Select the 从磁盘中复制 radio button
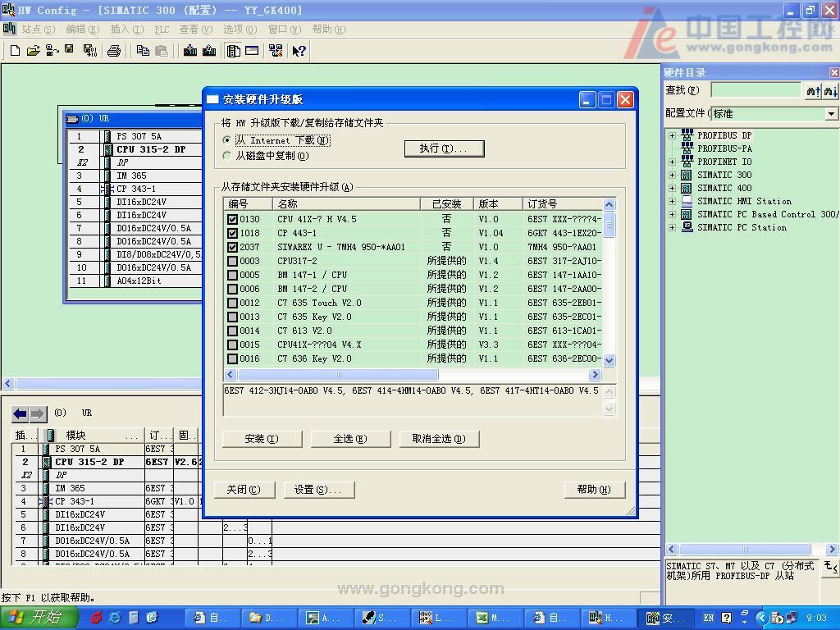 tap(226, 156)
